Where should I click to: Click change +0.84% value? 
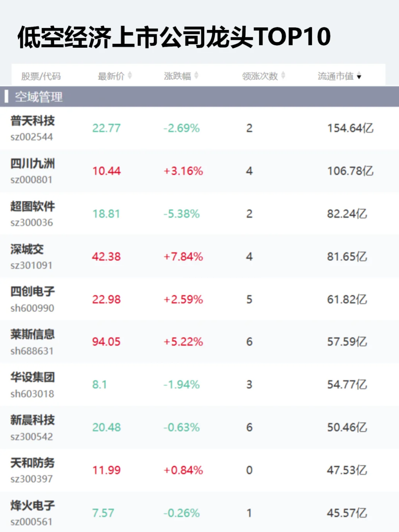[x=183, y=470]
